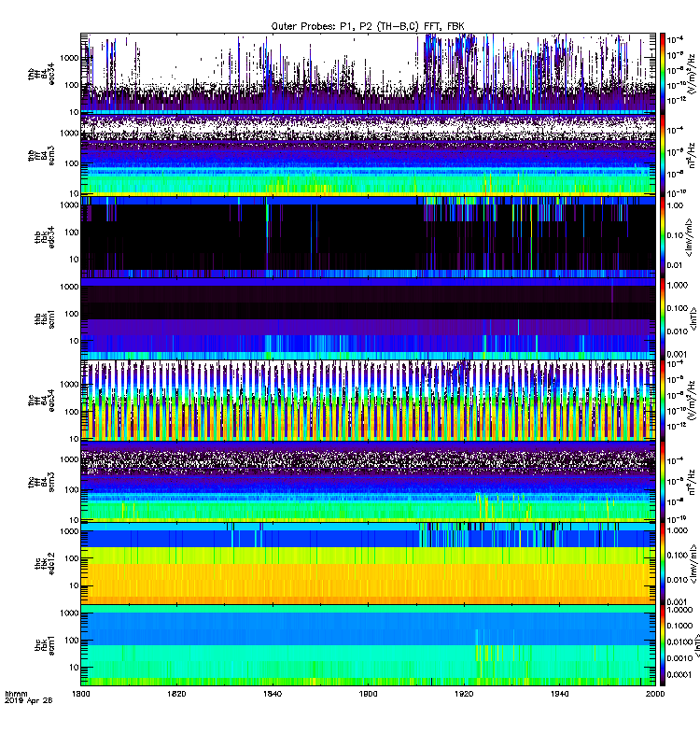Click the color bar of thb fff scm3 spectrogram
Image resolution: width=700 pixels, height=747 pixels.
(x=663, y=155)
